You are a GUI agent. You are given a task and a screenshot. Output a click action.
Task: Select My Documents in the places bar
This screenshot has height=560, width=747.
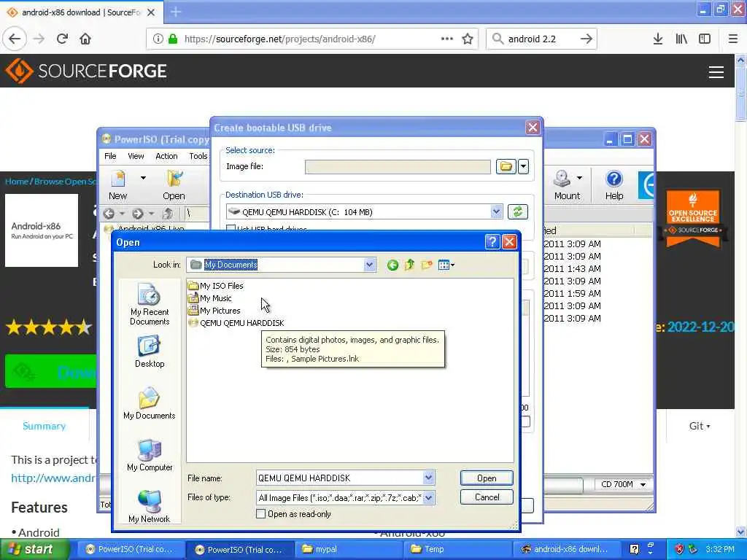pos(149,403)
